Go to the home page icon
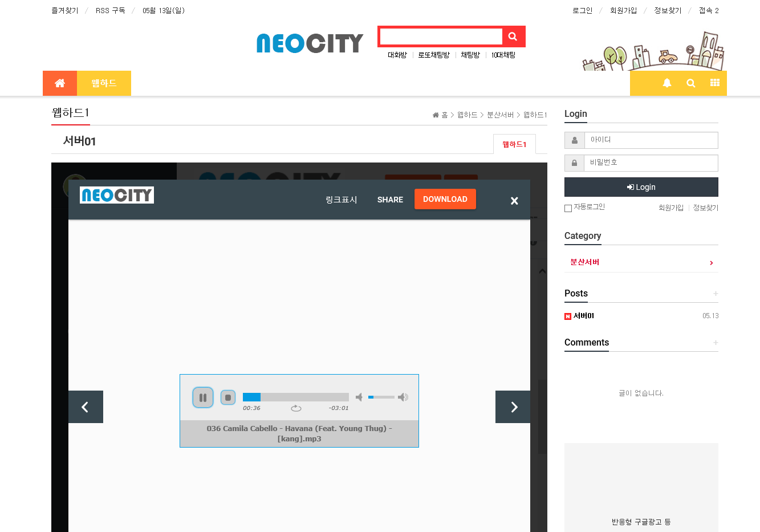This screenshot has height=532, width=760. pos(60,83)
